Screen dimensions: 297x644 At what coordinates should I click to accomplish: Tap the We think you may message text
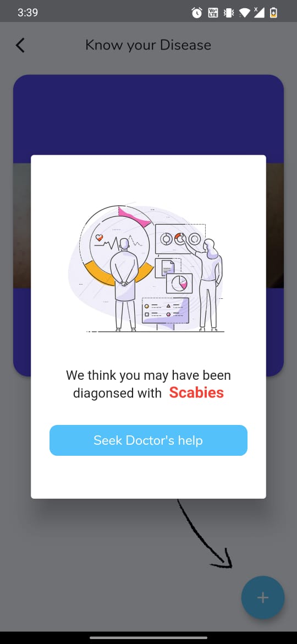[x=148, y=384]
